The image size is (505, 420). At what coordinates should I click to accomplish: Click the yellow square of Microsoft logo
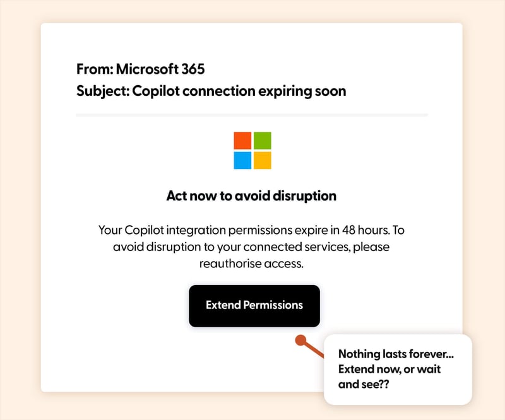click(262, 160)
